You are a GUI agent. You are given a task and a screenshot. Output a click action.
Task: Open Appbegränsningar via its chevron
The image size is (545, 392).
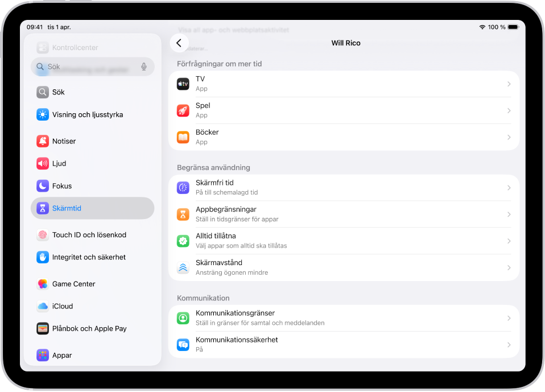tap(509, 214)
